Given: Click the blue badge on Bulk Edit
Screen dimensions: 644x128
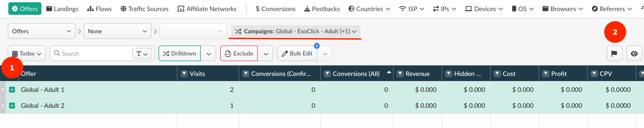Looking at the screenshot, I should click(317, 46).
